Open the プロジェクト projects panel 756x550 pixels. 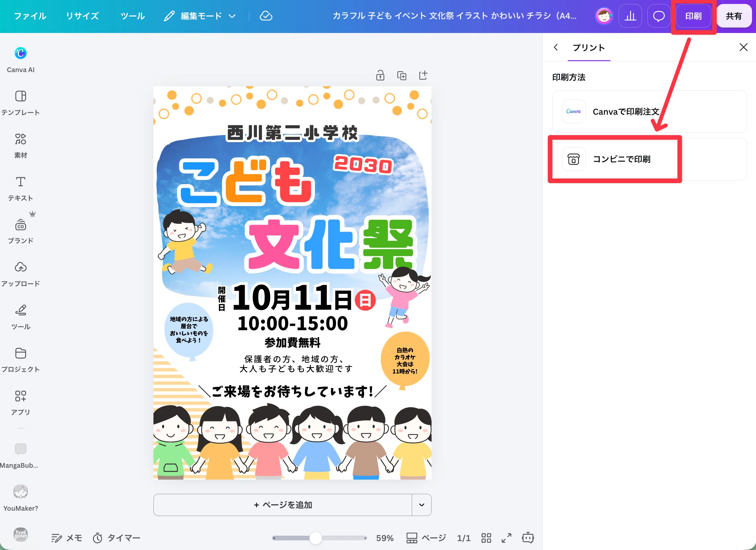tap(20, 360)
